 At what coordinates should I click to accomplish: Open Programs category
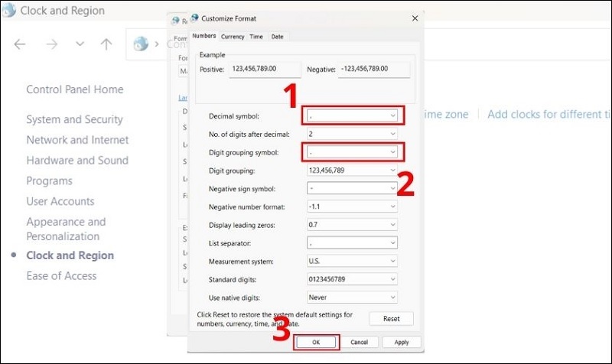[49, 181]
